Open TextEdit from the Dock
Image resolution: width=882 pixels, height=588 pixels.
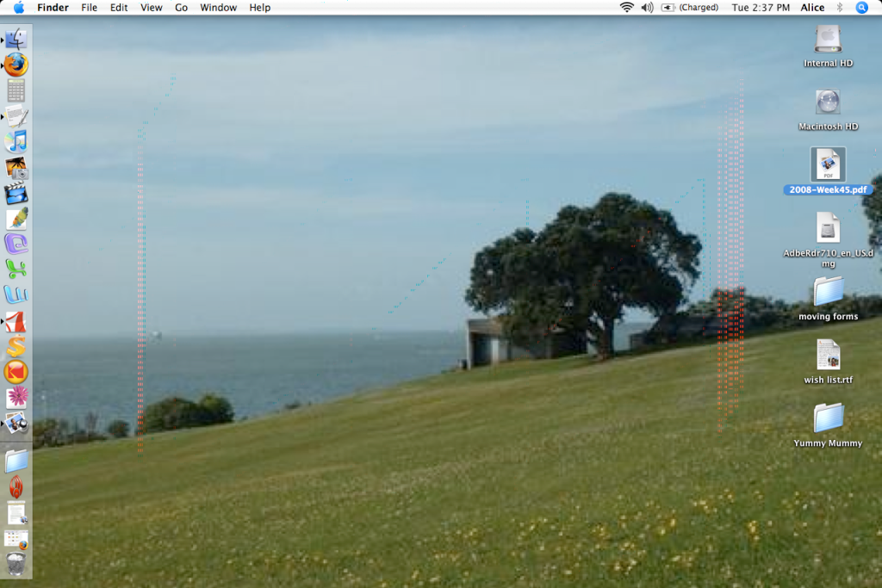[x=16, y=116]
